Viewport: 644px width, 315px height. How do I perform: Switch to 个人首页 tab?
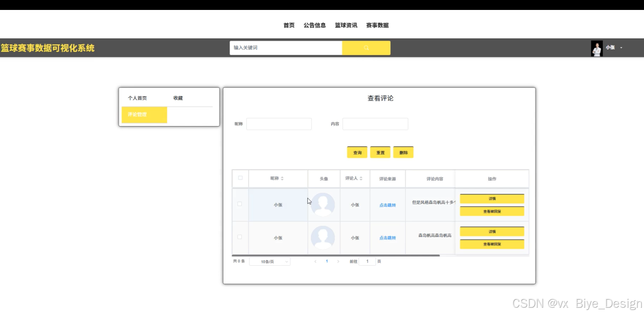(x=137, y=98)
